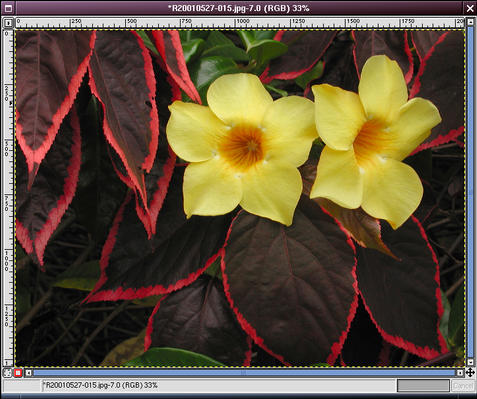Switch to normal selection mode with dashed button

[x=8, y=373]
